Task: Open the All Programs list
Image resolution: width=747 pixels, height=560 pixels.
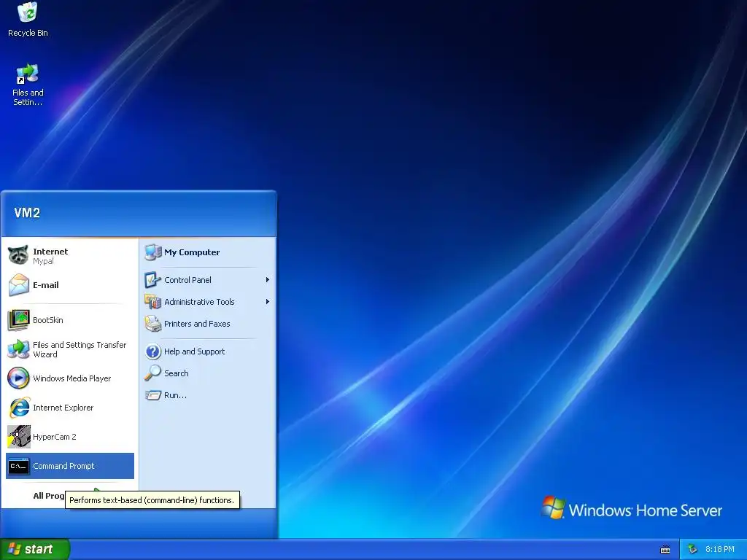Action: click(49, 496)
